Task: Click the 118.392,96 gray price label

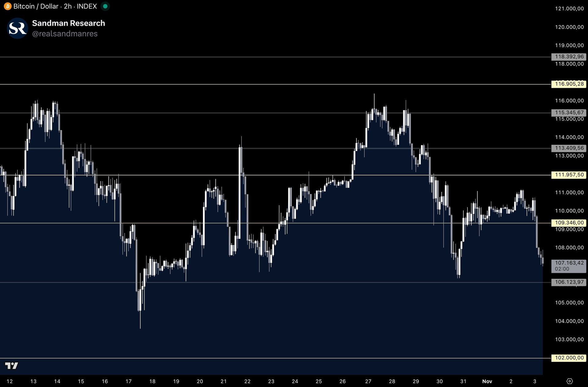Action: pyautogui.click(x=569, y=57)
